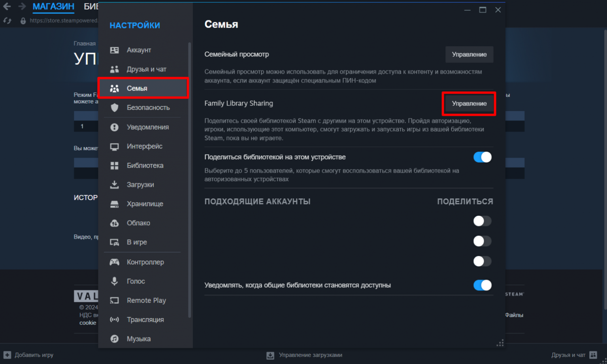Image resolution: width=607 pixels, height=364 pixels.
Task: Enable sharing for the first eligible account
Action: (482, 221)
